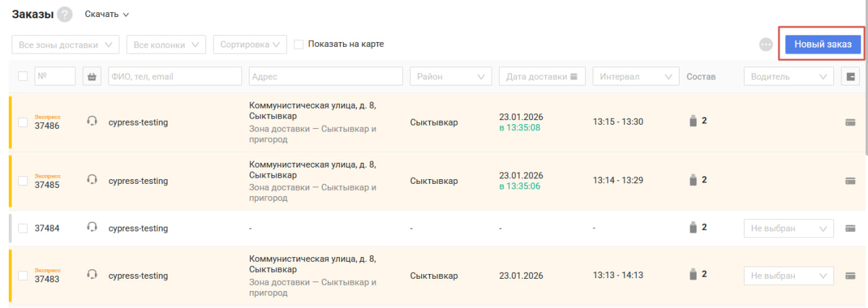Click headset icon for order 37483
Viewport: 868px width, 308px height.
point(92,275)
